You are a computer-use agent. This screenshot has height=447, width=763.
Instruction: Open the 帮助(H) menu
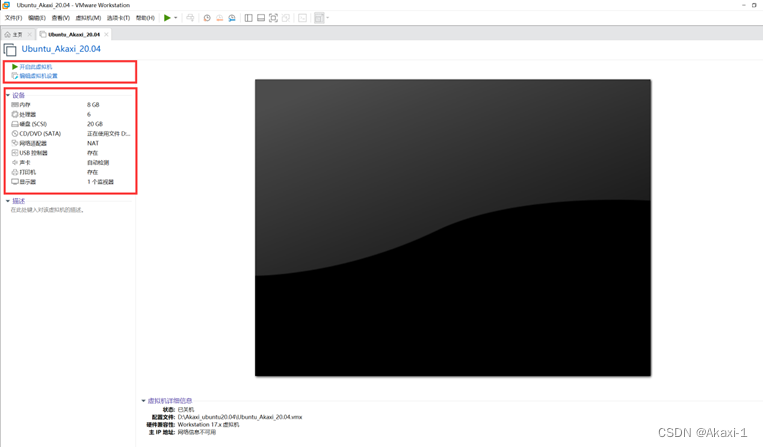tap(145, 18)
